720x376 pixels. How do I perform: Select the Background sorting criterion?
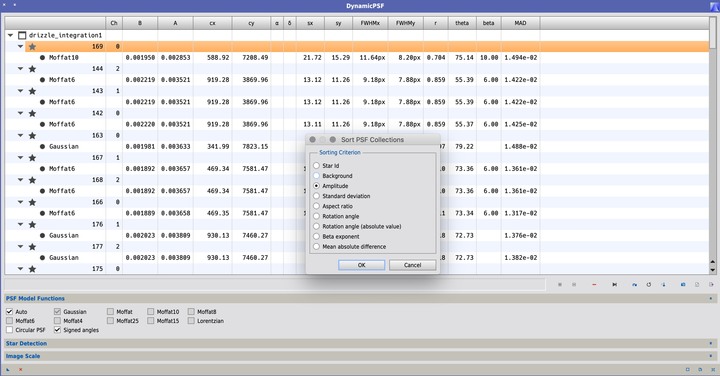316,176
